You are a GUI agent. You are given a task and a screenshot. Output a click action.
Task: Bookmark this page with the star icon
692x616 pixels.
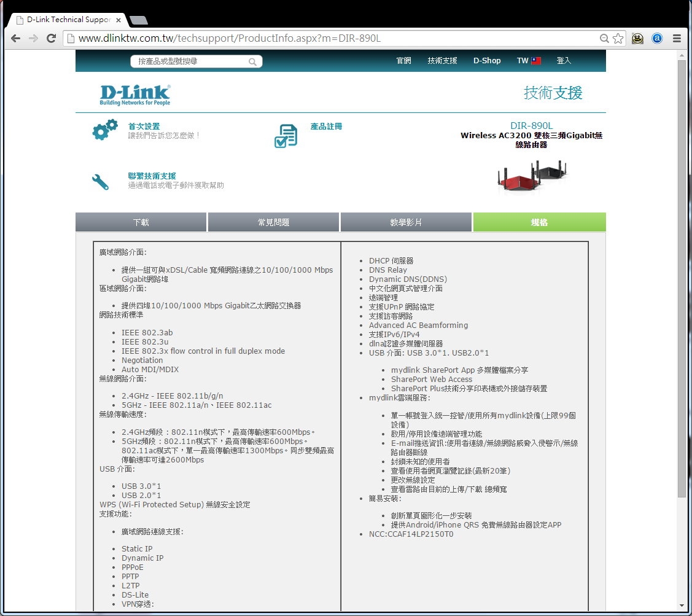(x=618, y=39)
